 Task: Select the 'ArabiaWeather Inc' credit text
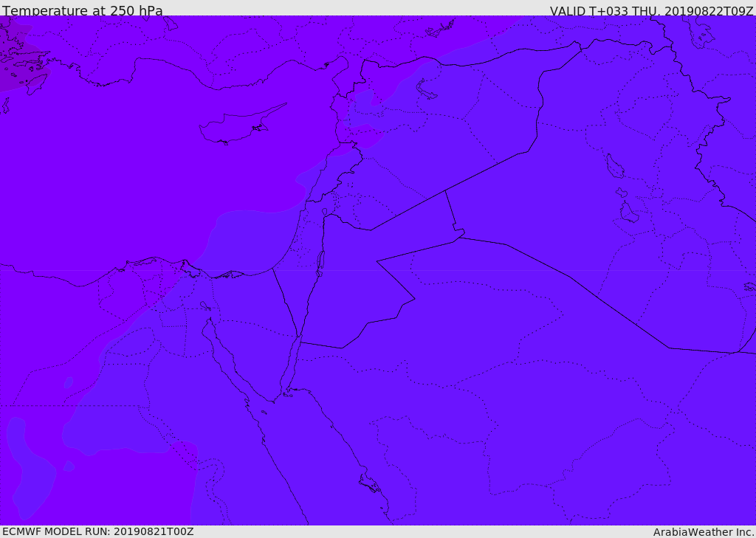(703, 532)
